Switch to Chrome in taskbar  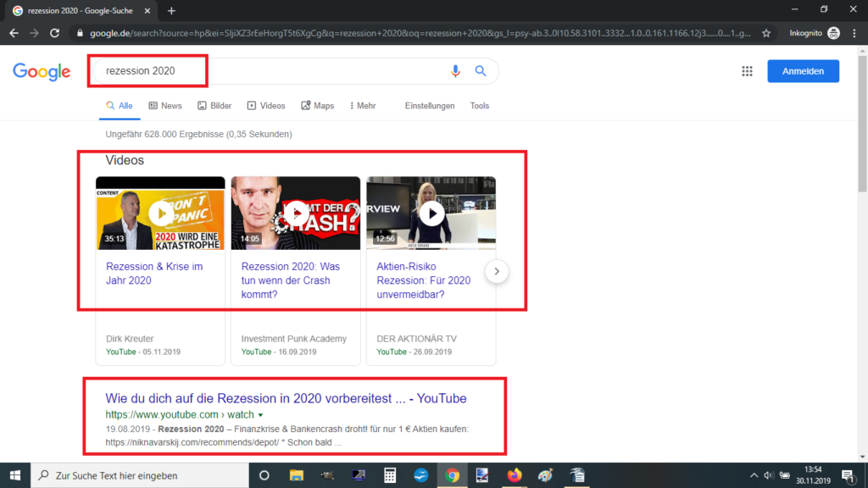pos(453,475)
